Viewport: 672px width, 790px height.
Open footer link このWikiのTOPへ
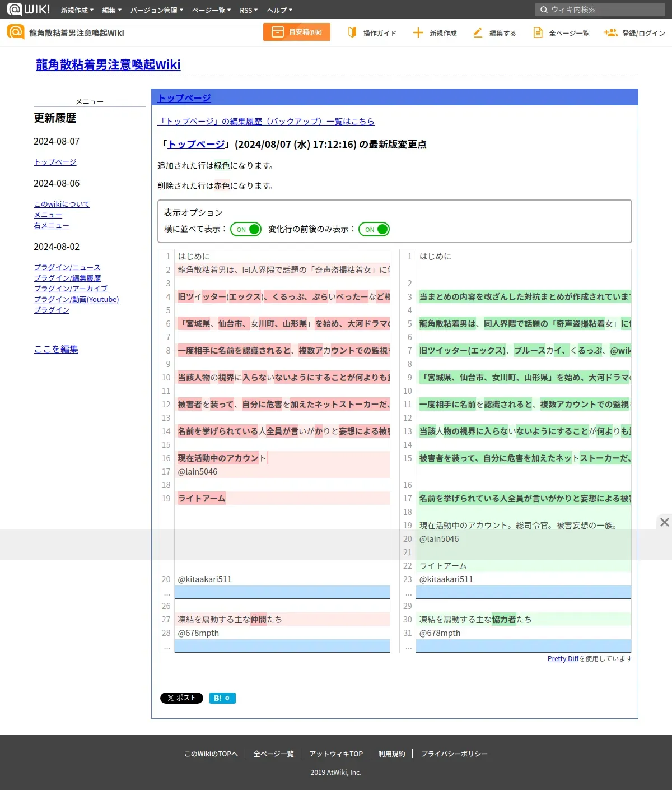click(x=211, y=754)
